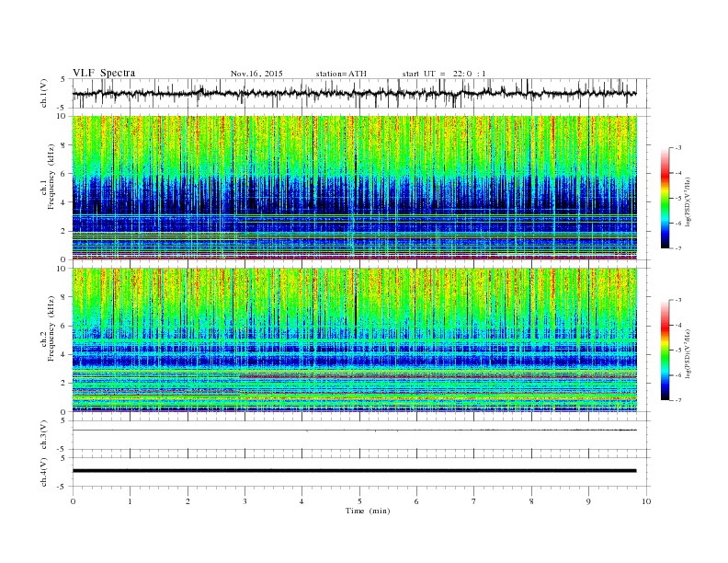This screenshot has width=728, height=563.
Task: Click the thin ch.3 signal trace
Action: click(x=355, y=431)
